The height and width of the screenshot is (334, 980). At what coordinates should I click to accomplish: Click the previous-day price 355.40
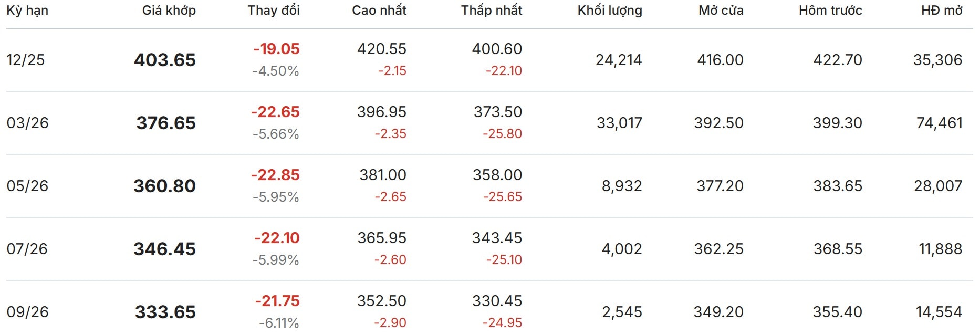pyautogui.click(x=837, y=312)
